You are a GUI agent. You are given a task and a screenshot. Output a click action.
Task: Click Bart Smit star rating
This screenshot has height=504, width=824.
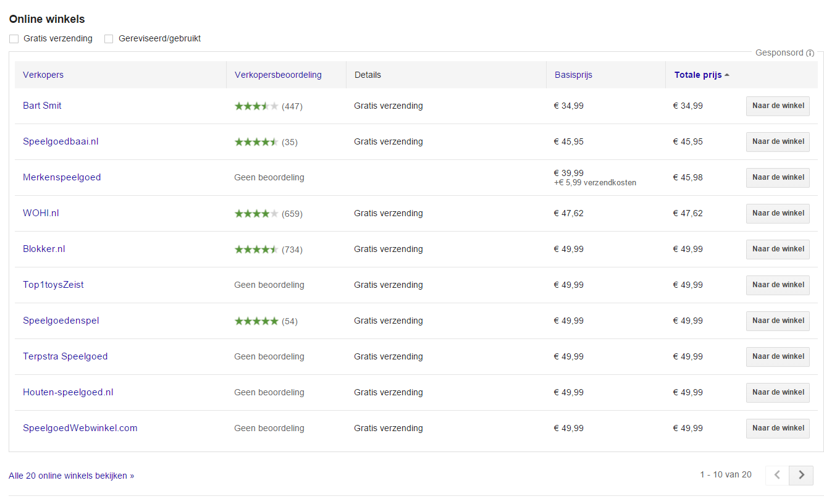click(256, 106)
